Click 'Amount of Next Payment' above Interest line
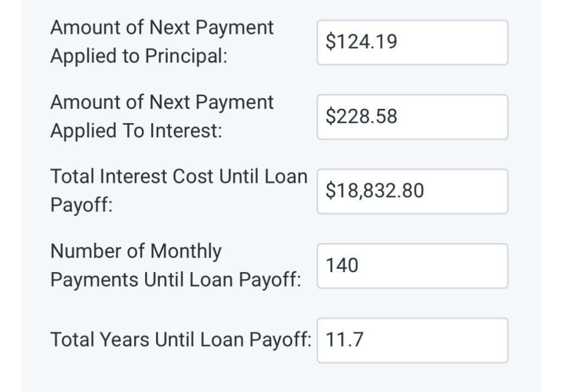This screenshot has width=563, height=392. click(x=162, y=102)
